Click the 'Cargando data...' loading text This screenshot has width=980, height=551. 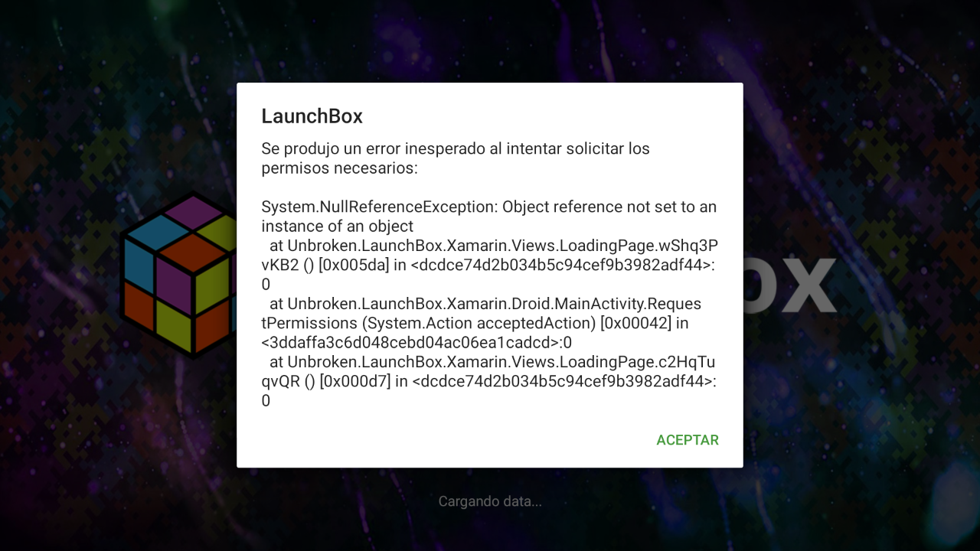[x=490, y=502]
